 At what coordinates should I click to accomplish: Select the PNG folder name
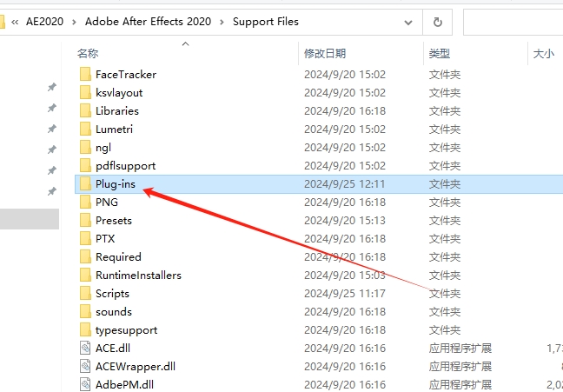tap(107, 203)
